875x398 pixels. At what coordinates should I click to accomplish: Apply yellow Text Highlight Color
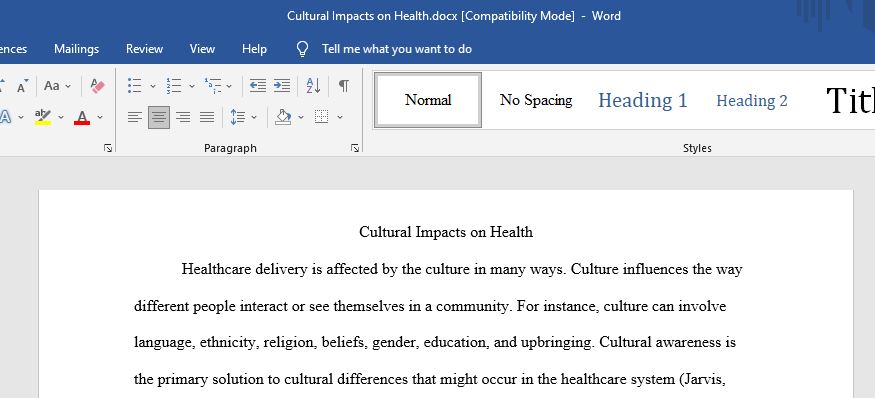[43, 117]
